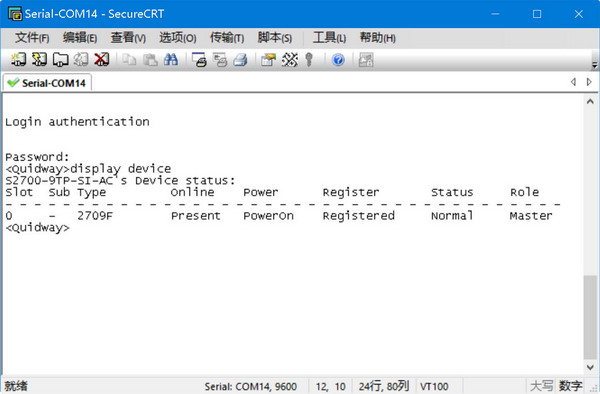Click the Public-Key Assistant key icon
This screenshot has width=600, height=394.
(309, 60)
